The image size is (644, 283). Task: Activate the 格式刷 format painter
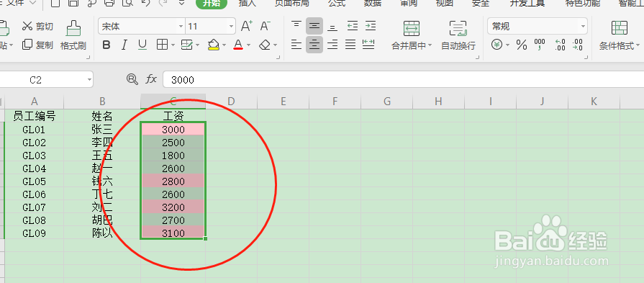pos(73,36)
